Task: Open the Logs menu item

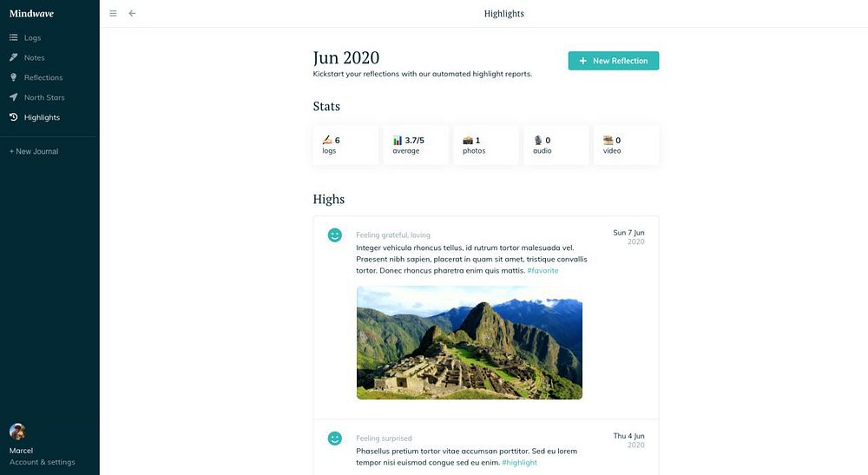Action: coord(32,37)
